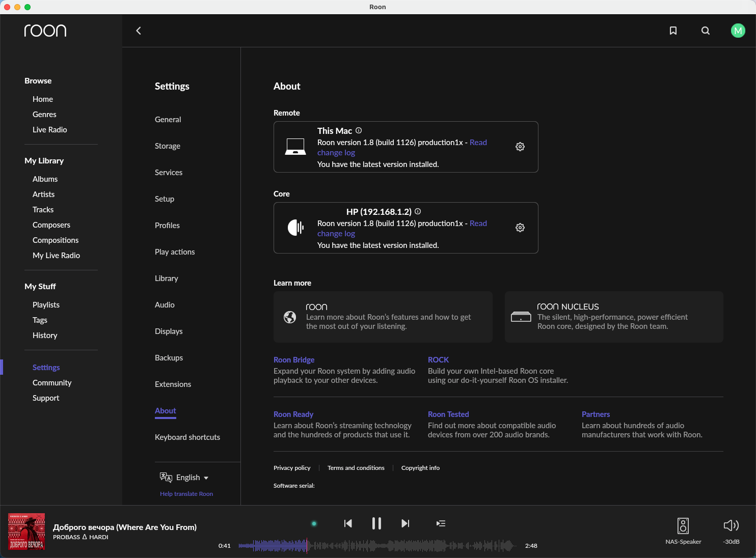Open Keyboard shortcuts settings tab

tap(187, 437)
